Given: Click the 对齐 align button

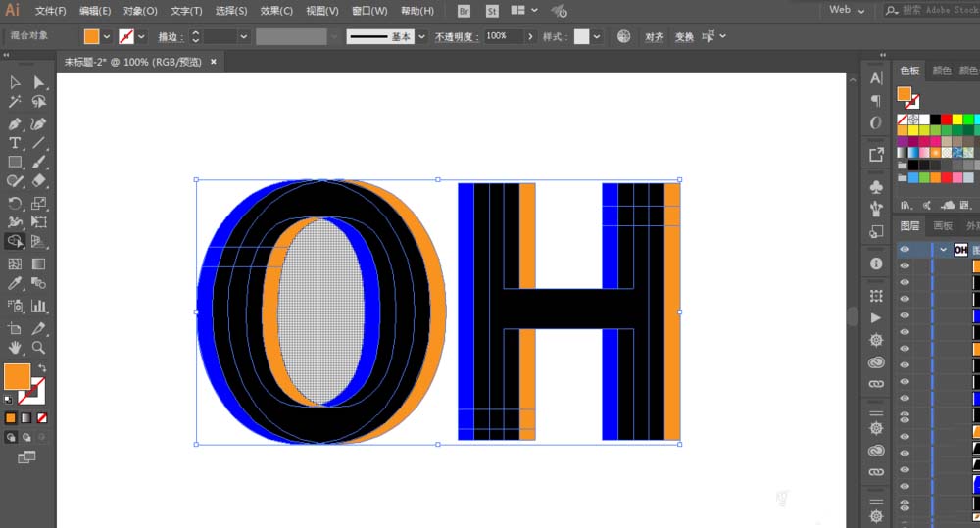Looking at the screenshot, I should click(655, 37).
